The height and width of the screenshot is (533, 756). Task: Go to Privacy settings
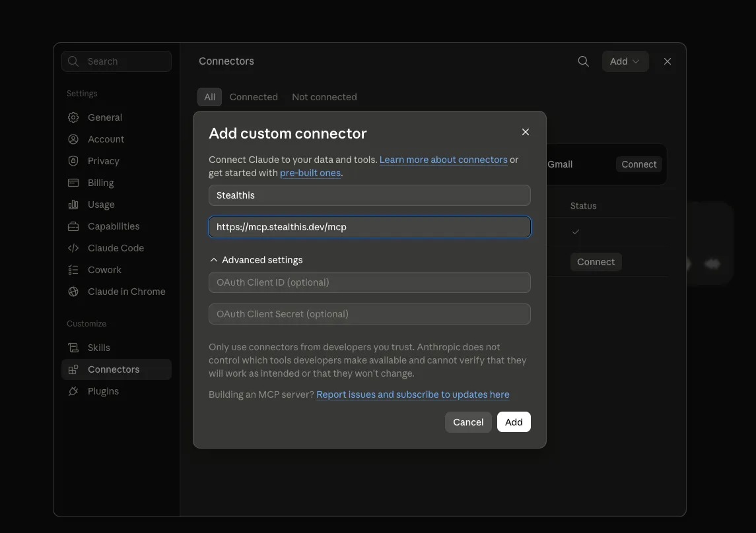tap(116, 161)
